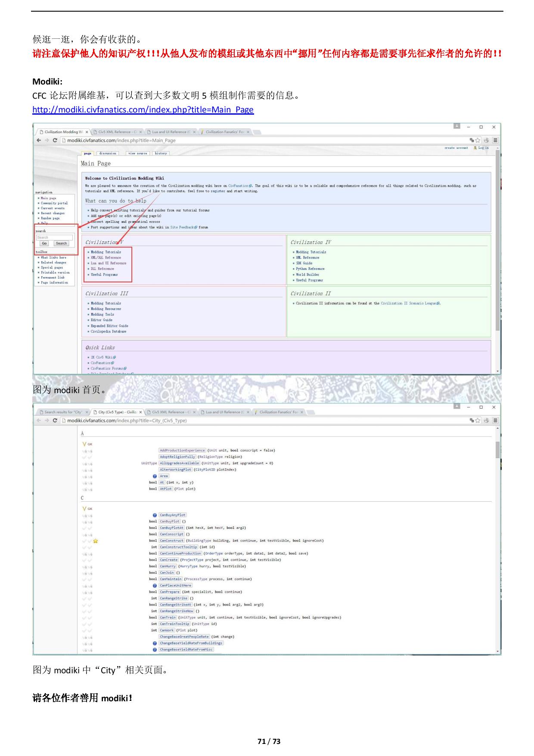Switch to Lua and UI Reference tab in City window

coord(225,412)
